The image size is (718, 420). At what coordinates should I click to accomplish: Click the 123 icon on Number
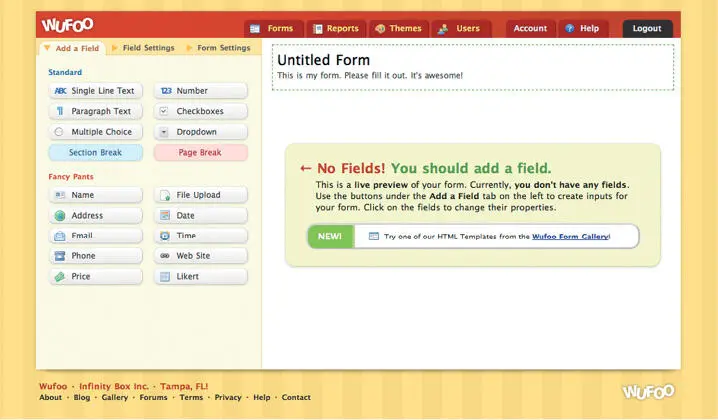[166, 91]
